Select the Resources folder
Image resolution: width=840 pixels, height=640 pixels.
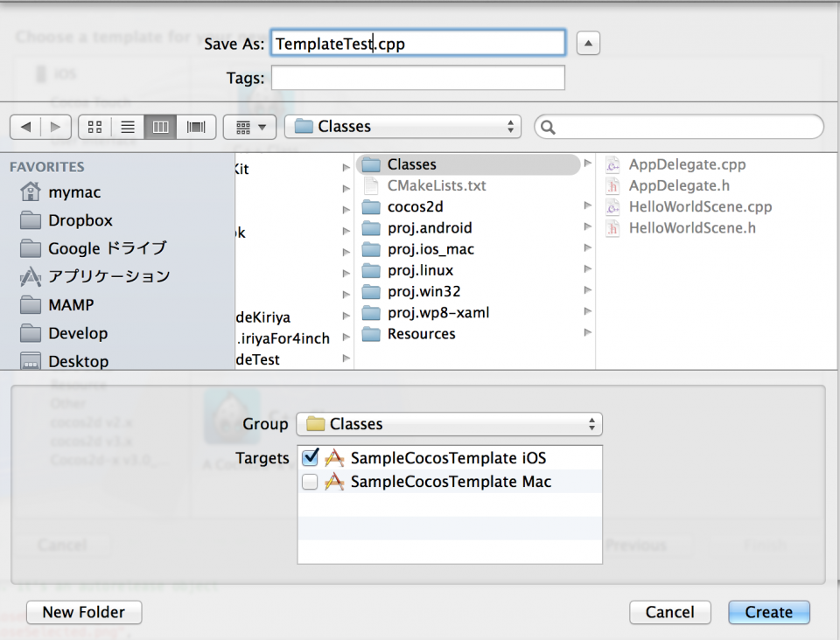pyautogui.click(x=421, y=334)
